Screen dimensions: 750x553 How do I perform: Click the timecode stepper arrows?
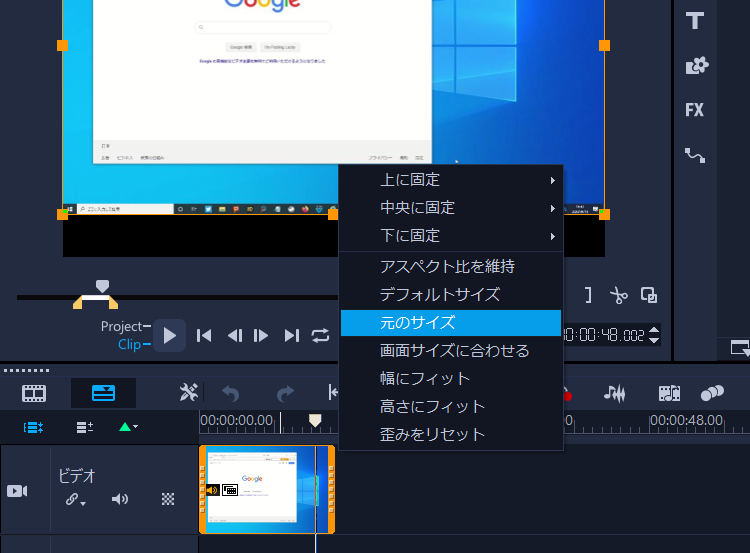click(x=654, y=334)
